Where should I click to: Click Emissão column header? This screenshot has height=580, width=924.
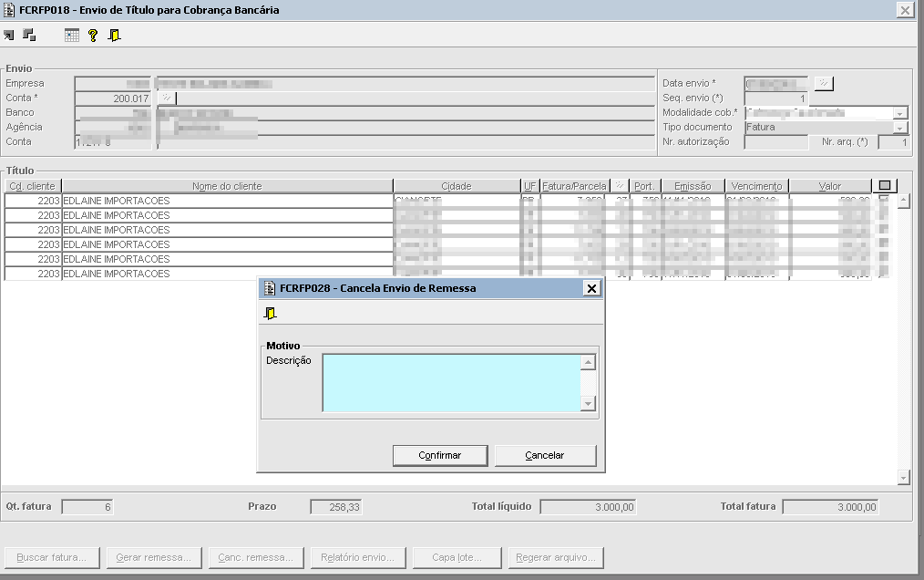(x=693, y=186)
